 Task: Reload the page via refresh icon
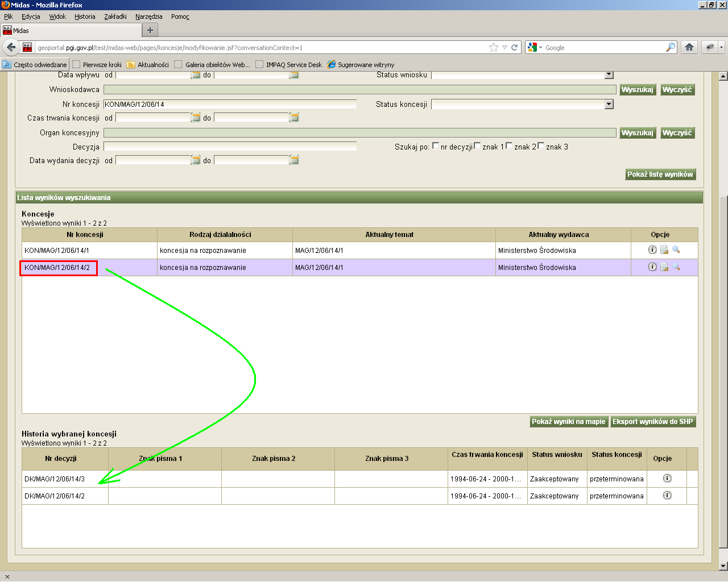[x=515, y=48]
